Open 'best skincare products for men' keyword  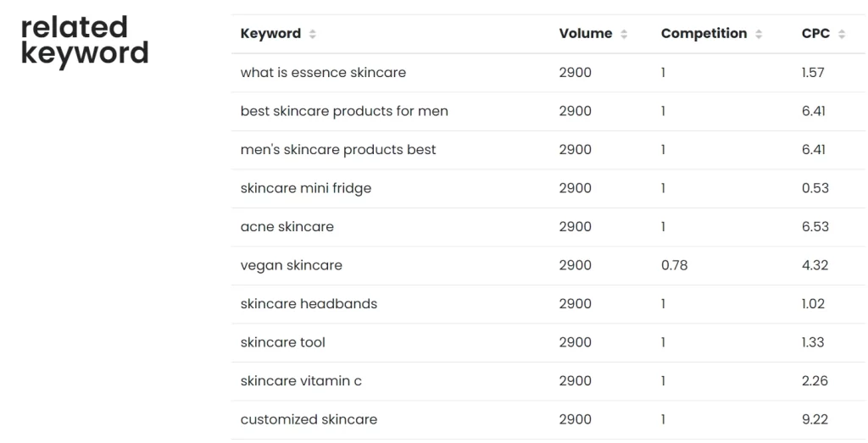(344, 111)
